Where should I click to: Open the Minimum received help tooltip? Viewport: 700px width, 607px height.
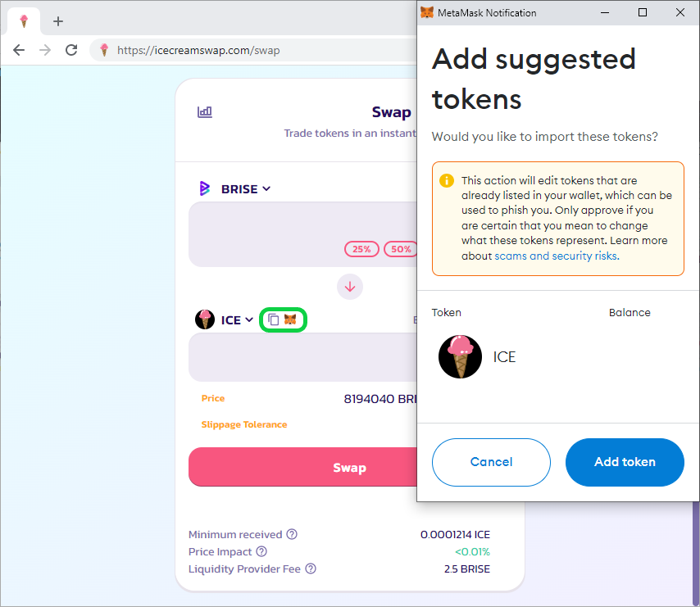(x=292, y=534)
